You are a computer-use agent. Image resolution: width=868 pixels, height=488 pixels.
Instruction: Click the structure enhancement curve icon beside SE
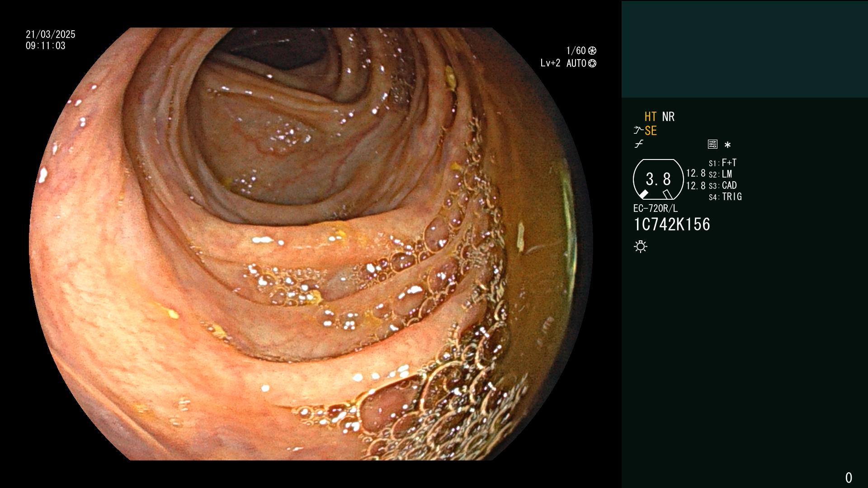coord(638,131)
